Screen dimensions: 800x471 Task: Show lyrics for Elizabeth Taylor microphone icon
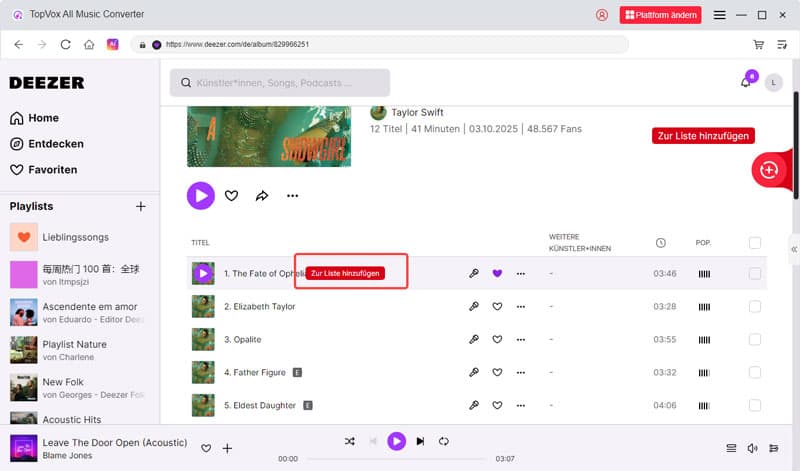pyautogui.click(x=474, y=307)
